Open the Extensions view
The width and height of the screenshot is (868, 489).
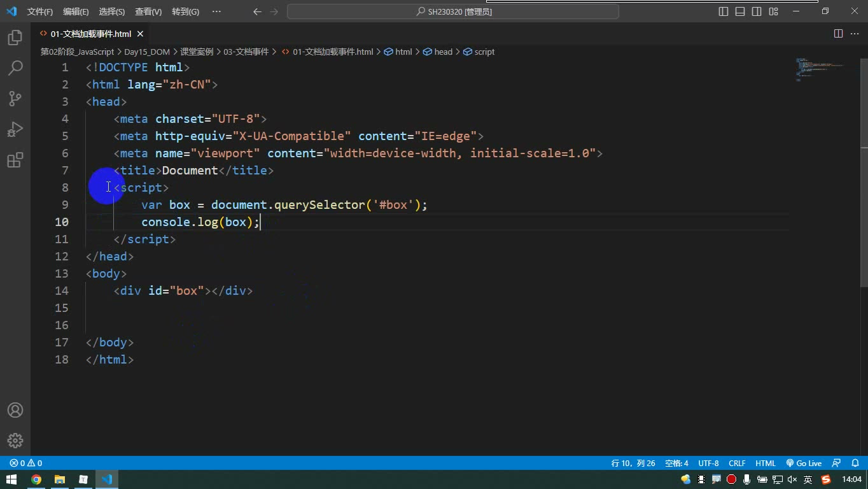15,160
